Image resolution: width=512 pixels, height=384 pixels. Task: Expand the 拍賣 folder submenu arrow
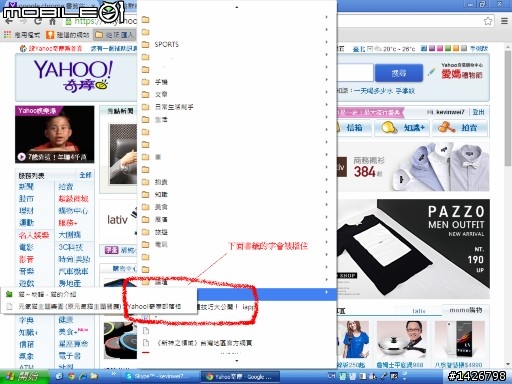pos(327,180)
